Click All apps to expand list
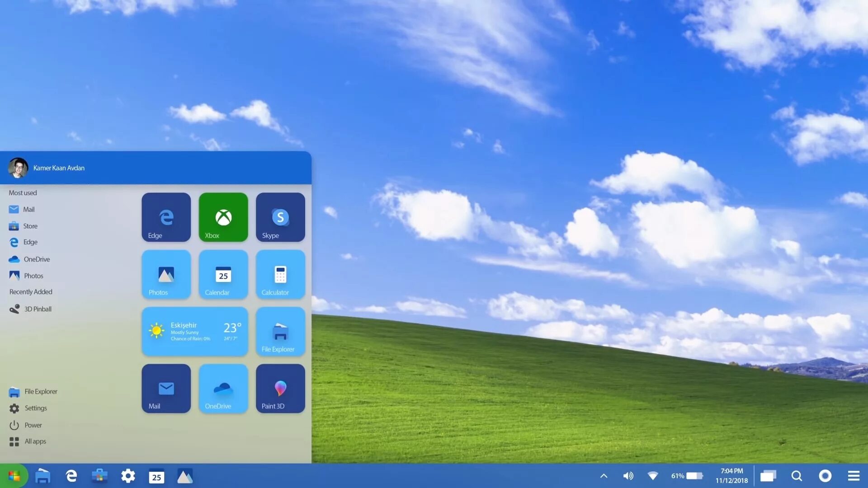Viewport: 868px width, 488px height. click(34, 441)
